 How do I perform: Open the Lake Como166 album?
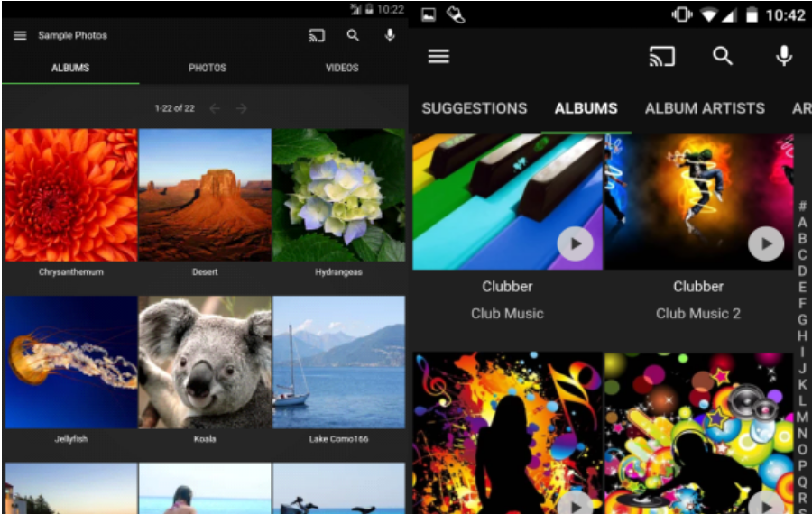coord(338,362)
